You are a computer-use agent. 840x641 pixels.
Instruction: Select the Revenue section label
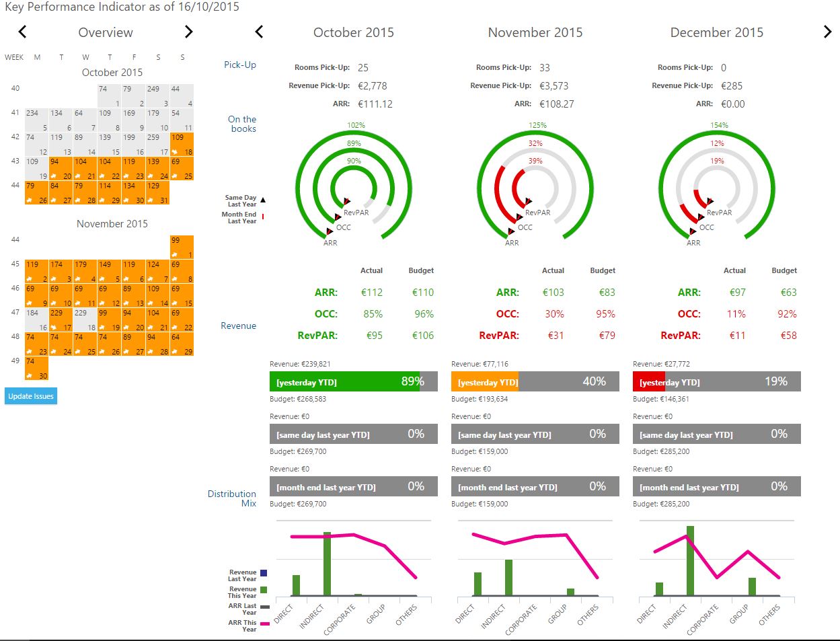[x=238, y=326]
